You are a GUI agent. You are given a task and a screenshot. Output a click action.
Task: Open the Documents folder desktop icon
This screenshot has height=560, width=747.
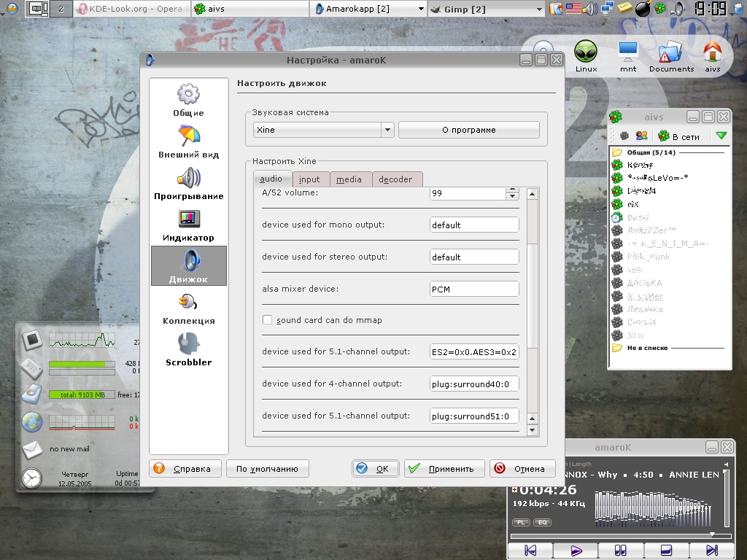point(671,56)
